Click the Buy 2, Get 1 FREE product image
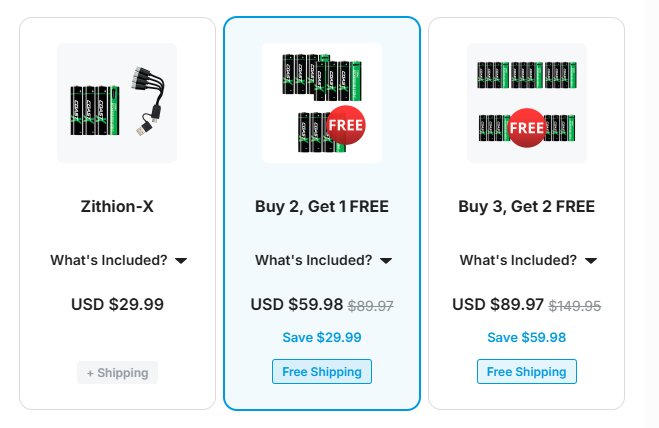659x428 pixels. (321, 102)
